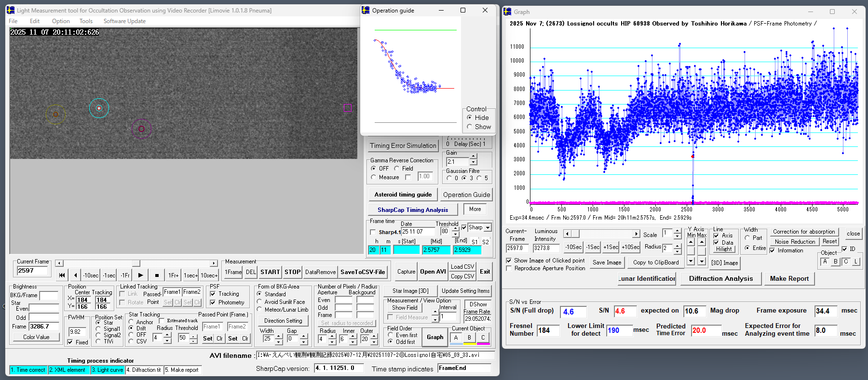Click the SharpCap Timing Analysis button
This screenshot has width=868, height=380.
click(412, 210)
